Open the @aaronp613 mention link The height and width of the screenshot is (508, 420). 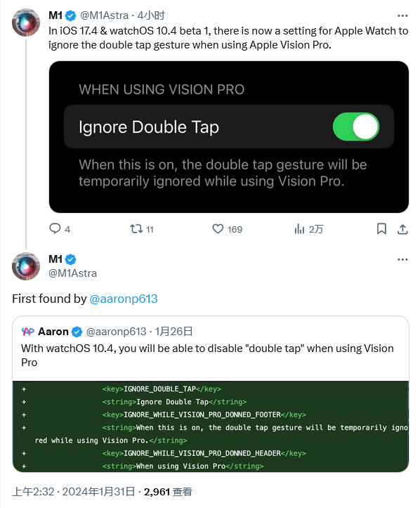[124, 299]
